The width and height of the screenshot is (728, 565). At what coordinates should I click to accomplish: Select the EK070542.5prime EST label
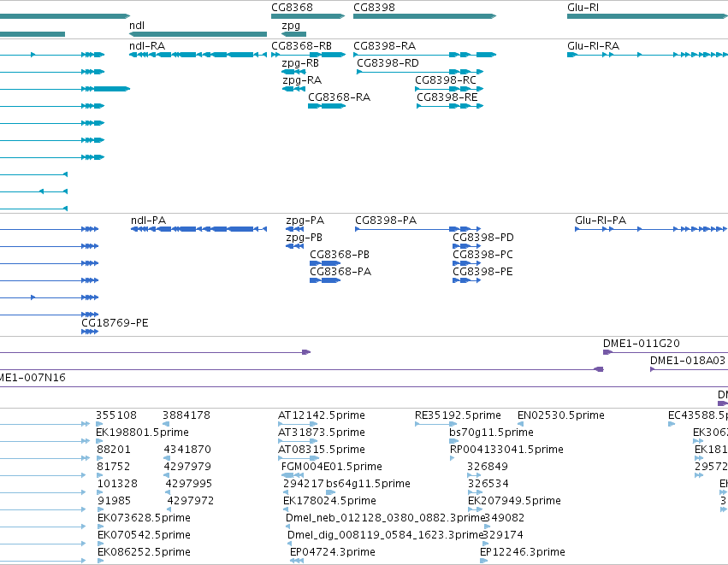(x=144, y=535)
